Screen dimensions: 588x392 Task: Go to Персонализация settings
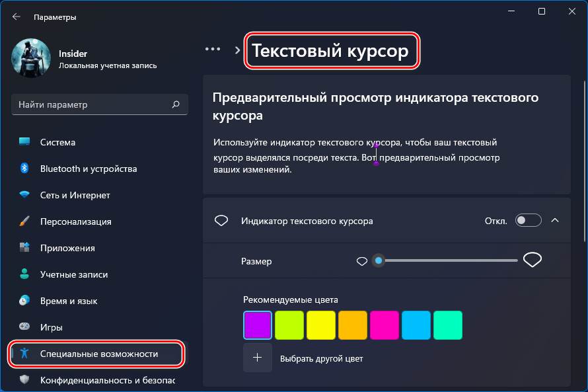75,221
